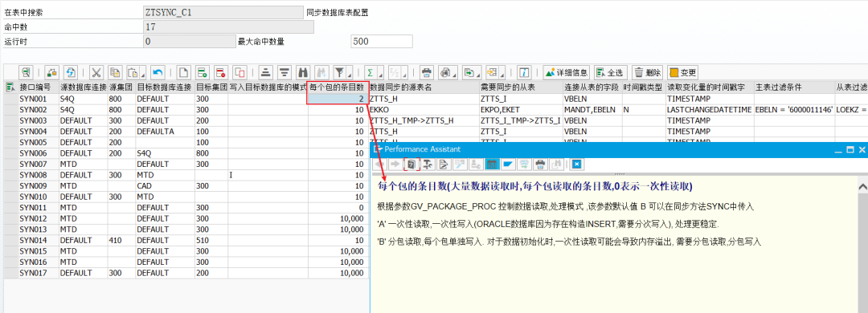Insert a row with the green plus icon
The height and width of the screenshot is (313, 868).
203,72
